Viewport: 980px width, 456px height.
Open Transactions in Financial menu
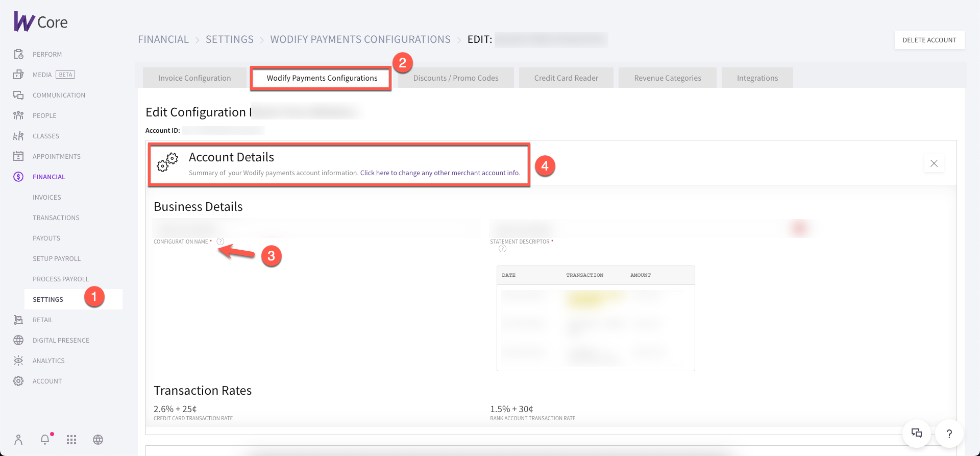[x=56, y=218]
